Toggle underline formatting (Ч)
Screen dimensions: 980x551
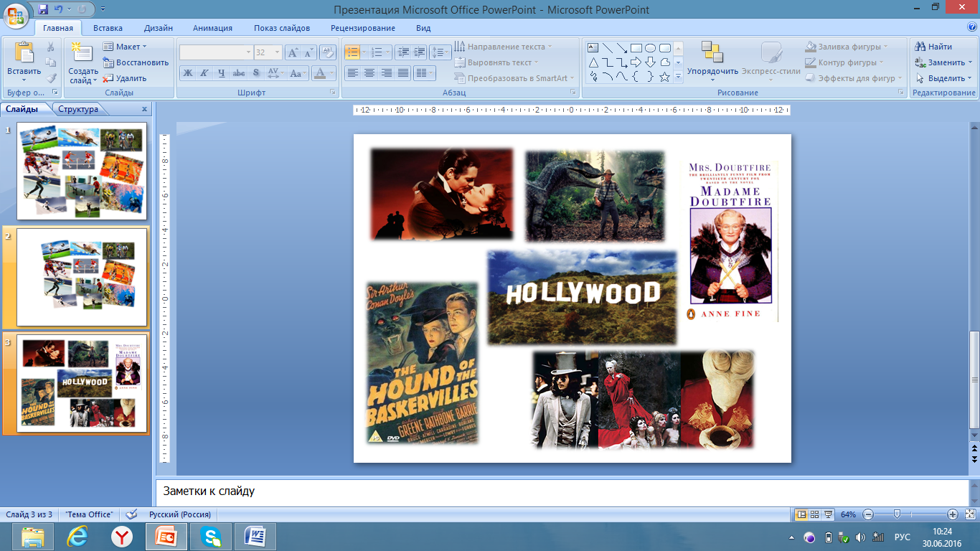(221, 73)
